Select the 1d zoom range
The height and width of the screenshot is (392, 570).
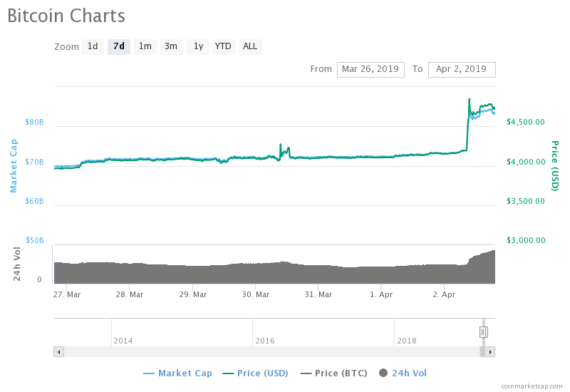(93, 47)
